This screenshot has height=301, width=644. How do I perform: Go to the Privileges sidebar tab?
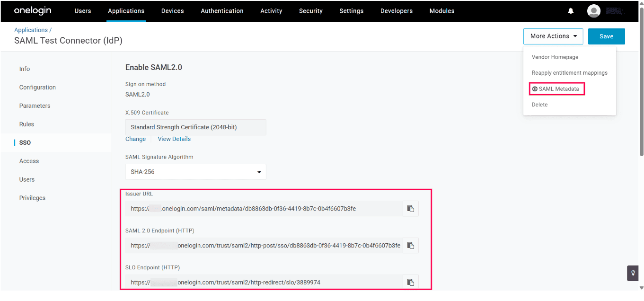tap(32, 198)
